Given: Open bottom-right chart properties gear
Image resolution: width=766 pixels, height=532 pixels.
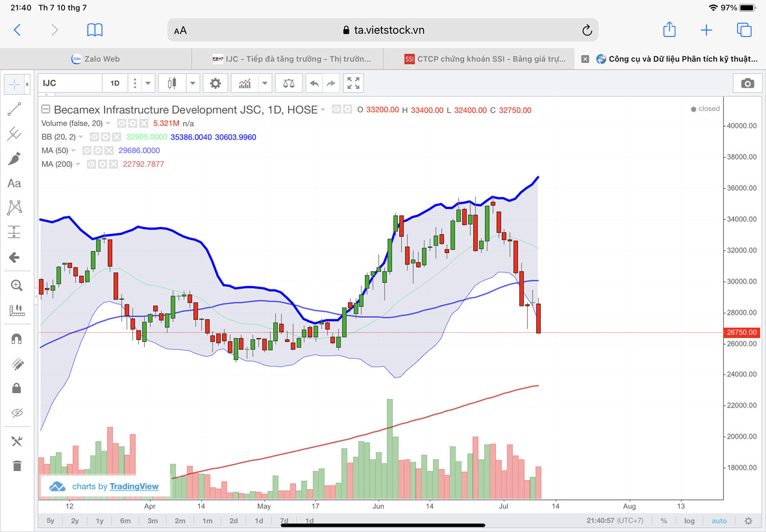Looking at the screenshot, I should pos(748,521).
